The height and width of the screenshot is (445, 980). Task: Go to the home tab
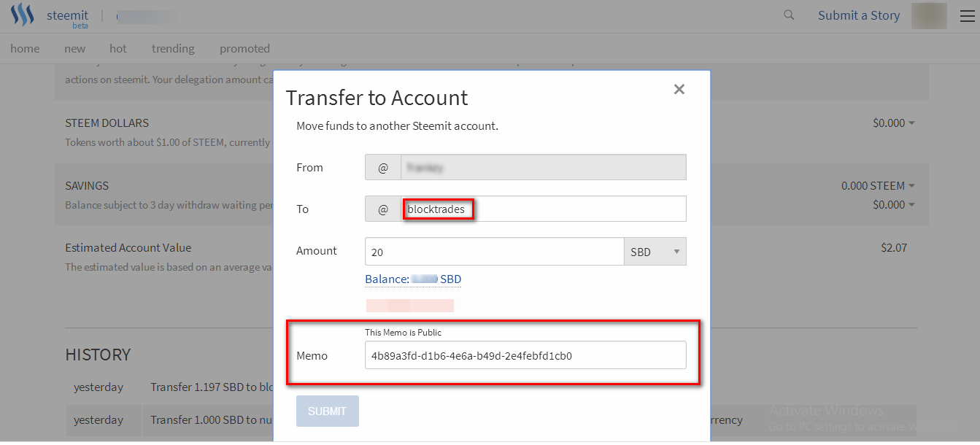pyautogui.click(x=25, y=49)
